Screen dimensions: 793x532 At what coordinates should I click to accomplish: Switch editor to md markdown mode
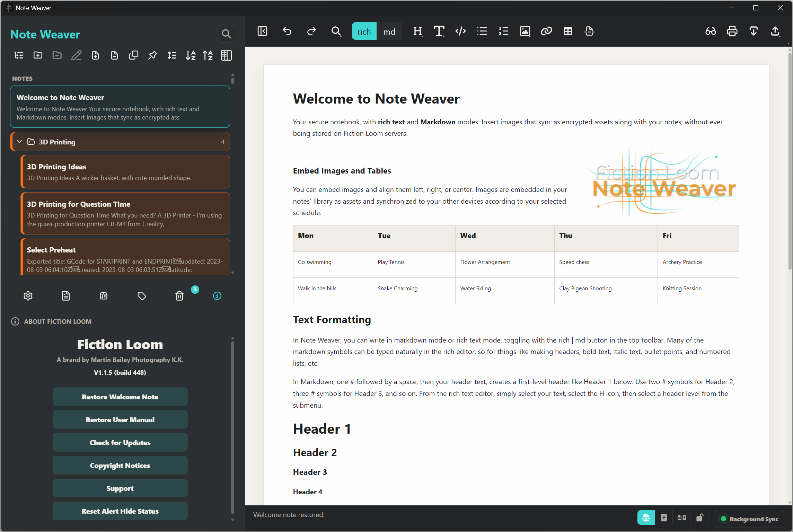pos(389,31)
